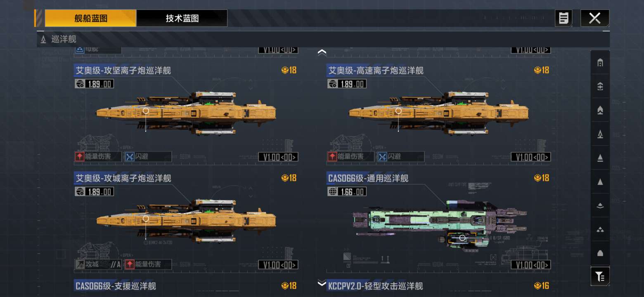This screenshot has width=644, height=297.
Task: Open 艾奥级-高速离子炮巡洋舰 ship image
Action: coord(438,113)
